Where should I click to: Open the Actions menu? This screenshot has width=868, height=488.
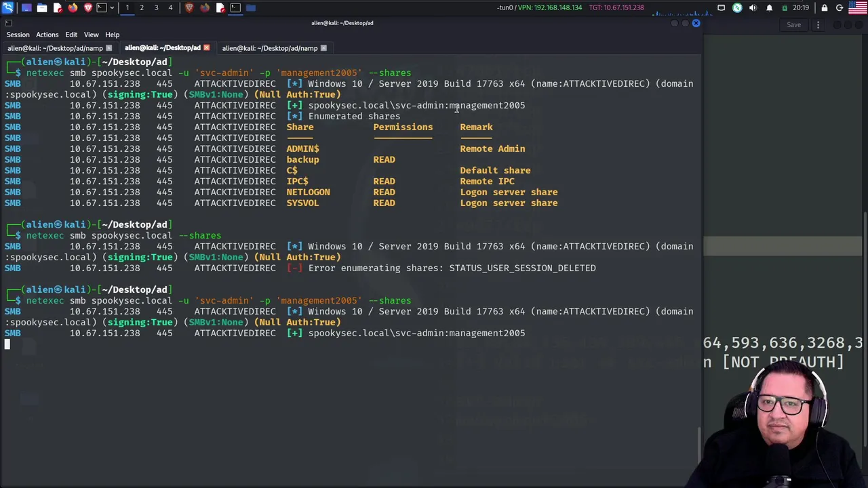47,35
